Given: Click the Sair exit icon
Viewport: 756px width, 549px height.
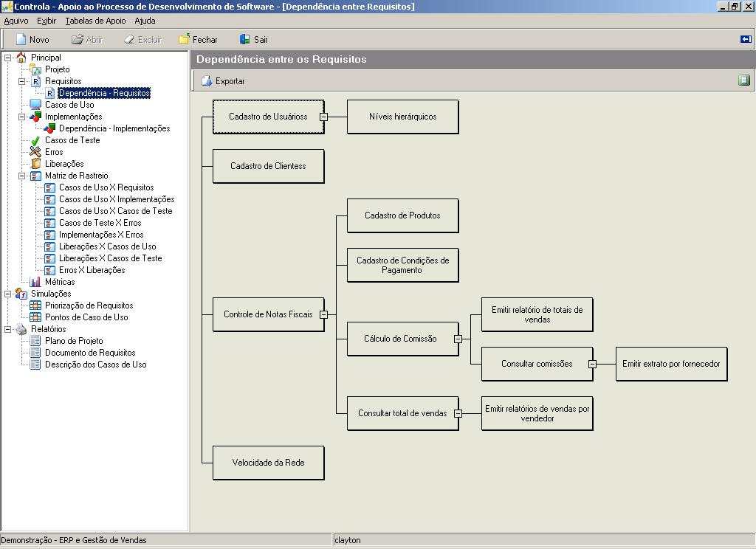Looking at the screenshot, I should 245,40.
